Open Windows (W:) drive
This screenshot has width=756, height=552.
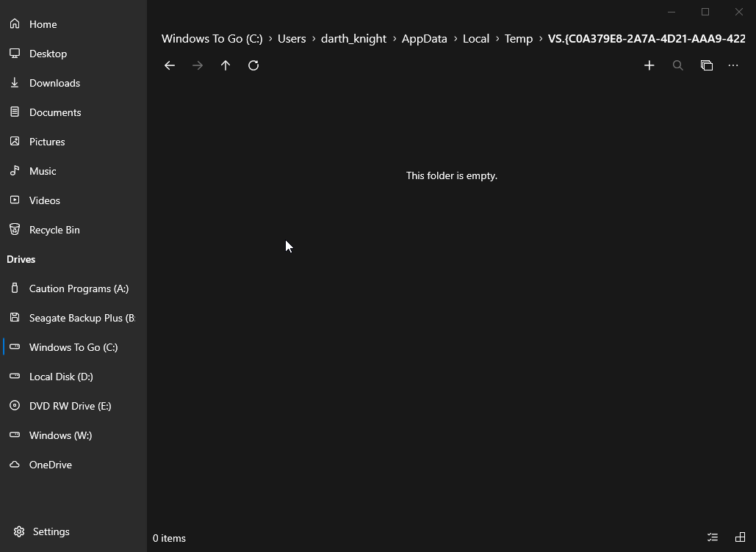[x=73, y=435]
